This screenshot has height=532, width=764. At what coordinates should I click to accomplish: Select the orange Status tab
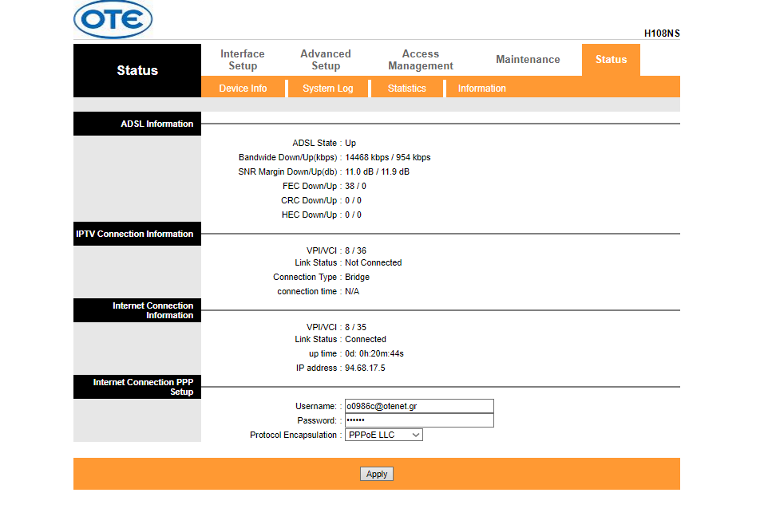tap(611, 60)
